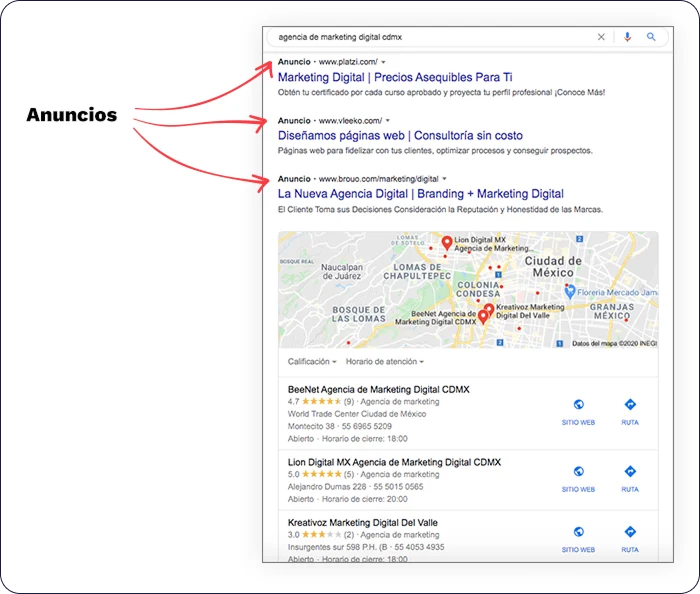Screen dimensions: 700x594
Task: Click Kreativoz Marketing Digital Del Valle listing
Action: tap(363, 523)
